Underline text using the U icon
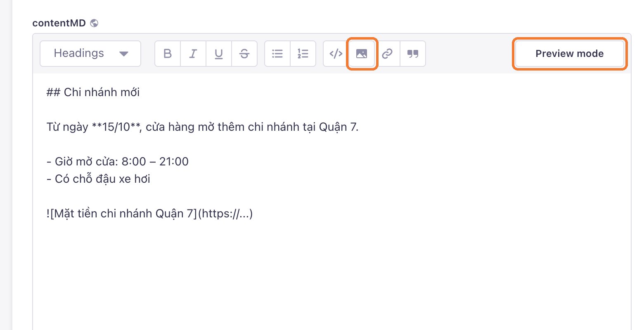 click(219, 54)
